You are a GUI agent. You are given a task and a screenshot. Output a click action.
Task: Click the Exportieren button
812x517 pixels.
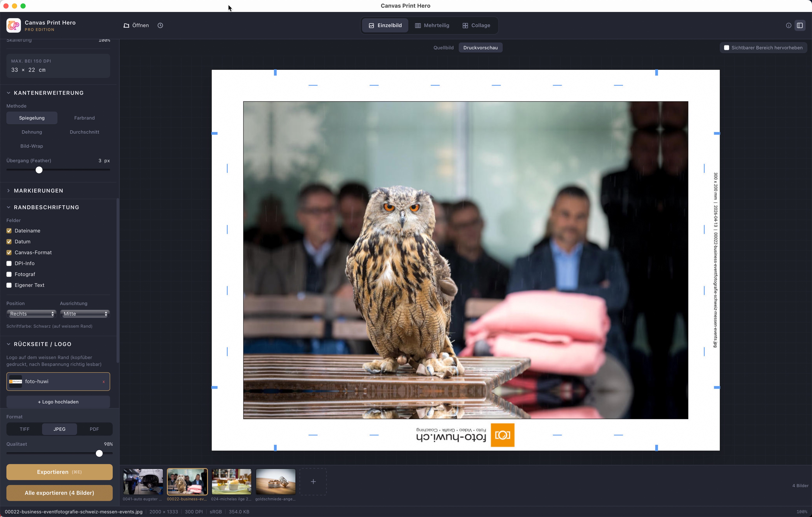(x=59, y=472)
